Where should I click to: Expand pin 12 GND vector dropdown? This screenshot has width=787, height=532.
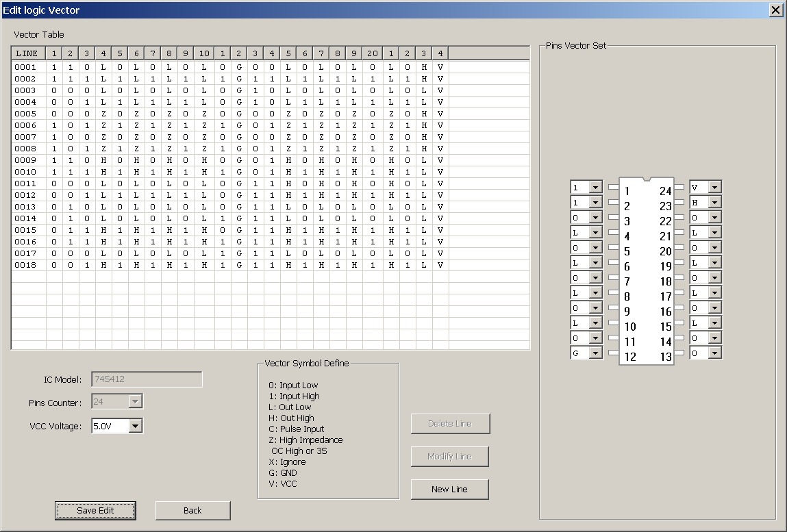coord(595,353)
